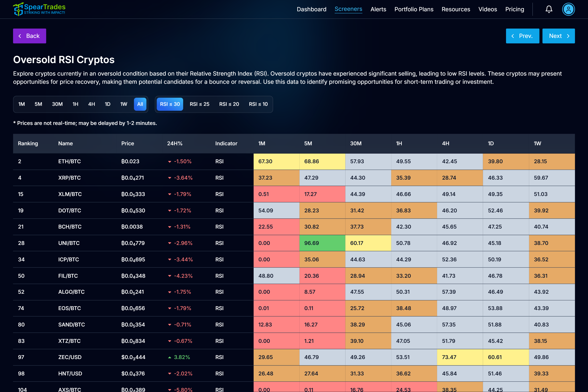Enable the RSI ≤ 10 filter
The width and height of the screenshot is (588, 392).
coord(258,104)
